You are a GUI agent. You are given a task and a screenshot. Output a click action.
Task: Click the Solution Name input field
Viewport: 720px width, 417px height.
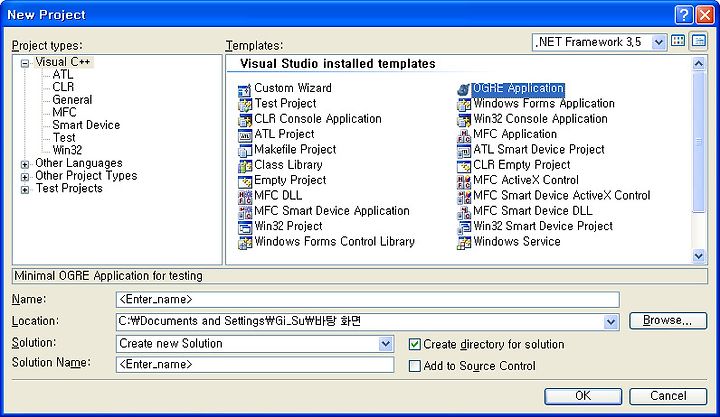(255, 364)
